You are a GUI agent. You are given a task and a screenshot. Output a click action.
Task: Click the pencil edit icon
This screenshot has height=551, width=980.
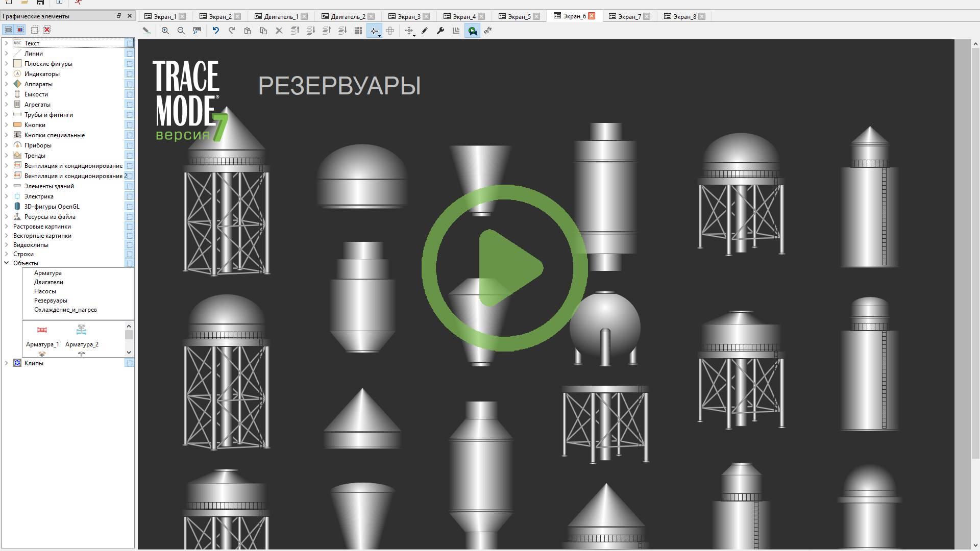coord(425,31)
